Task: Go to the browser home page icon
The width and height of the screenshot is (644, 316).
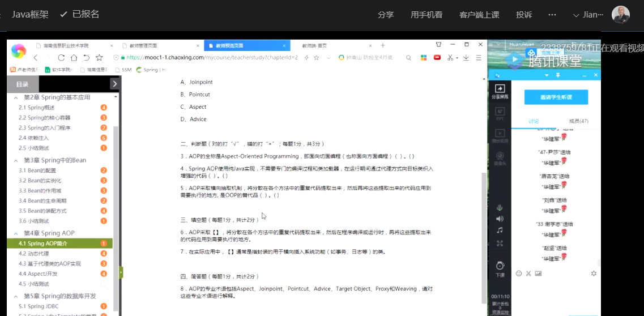Action: pos(74,57)
